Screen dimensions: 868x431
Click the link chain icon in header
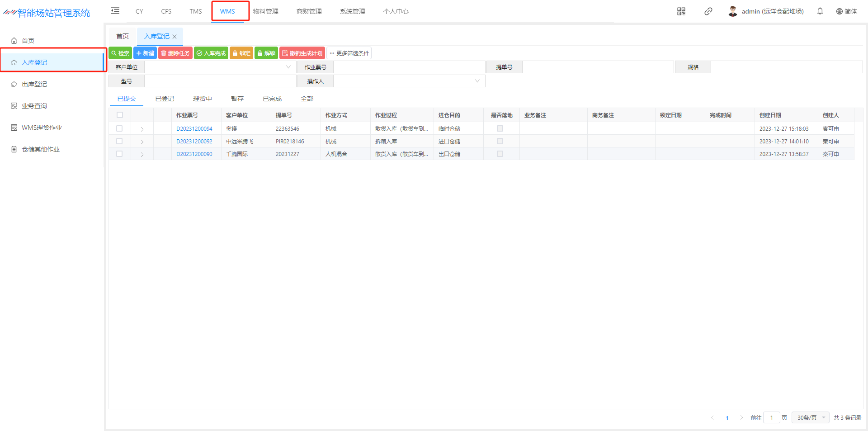[x=708, y=11]
